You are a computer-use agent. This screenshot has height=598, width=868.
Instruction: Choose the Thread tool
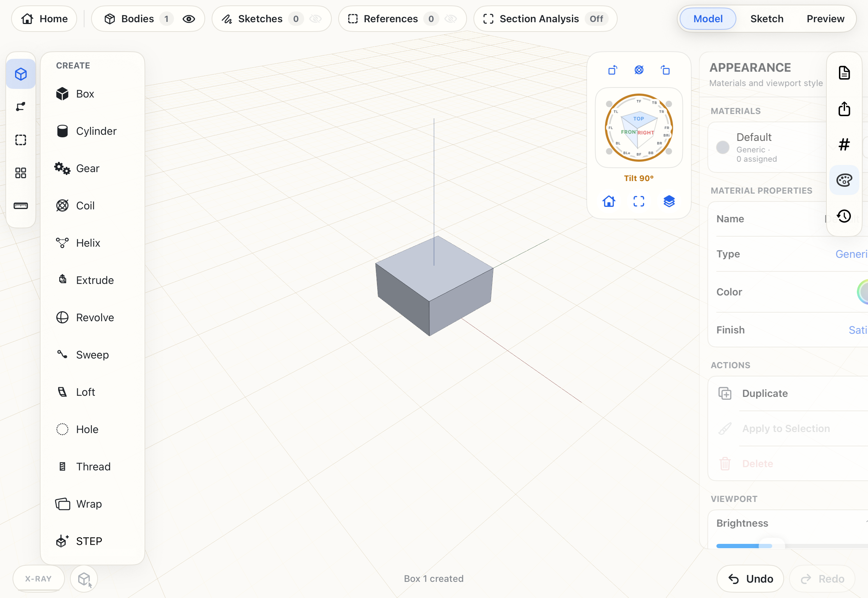92,466
